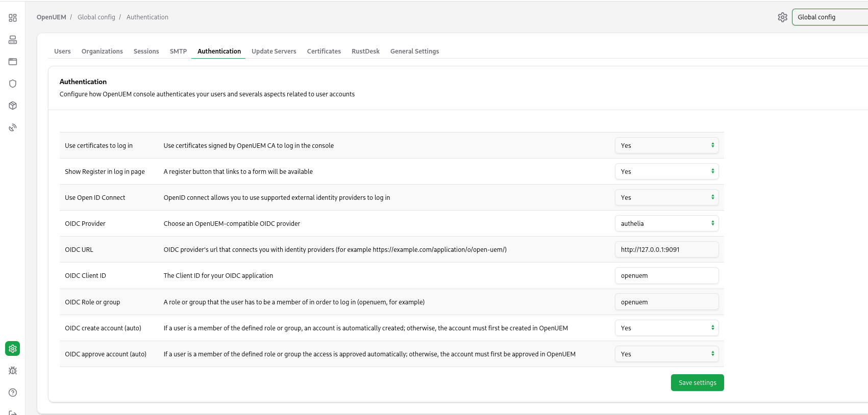Change the 'Use Open ID Connect' Yes selector

666,197
